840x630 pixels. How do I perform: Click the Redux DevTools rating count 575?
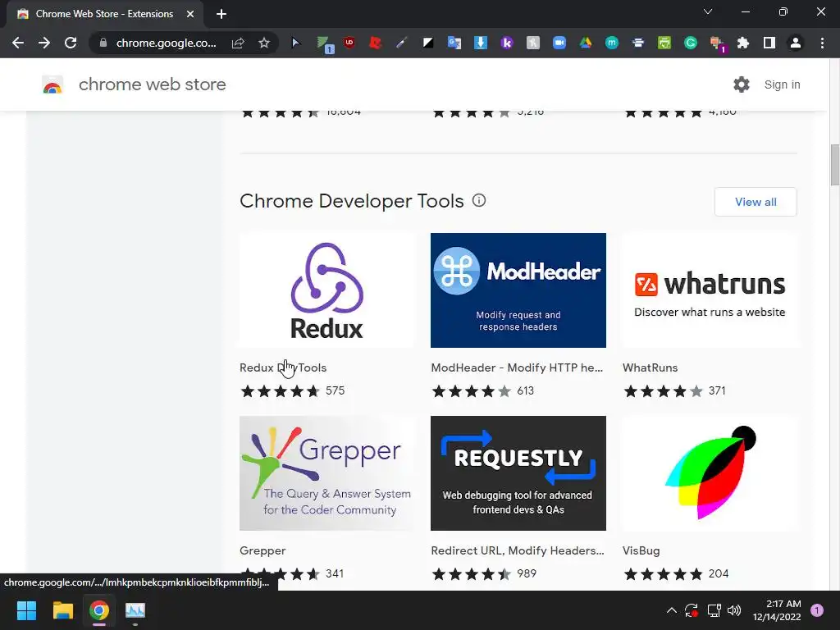(x=336, y=390)
